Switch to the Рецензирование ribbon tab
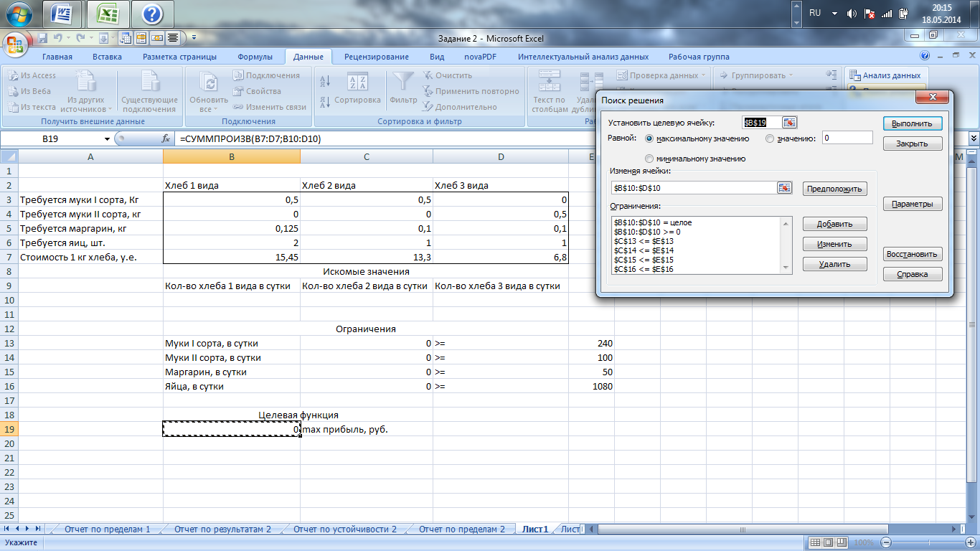 pos(377,57)
